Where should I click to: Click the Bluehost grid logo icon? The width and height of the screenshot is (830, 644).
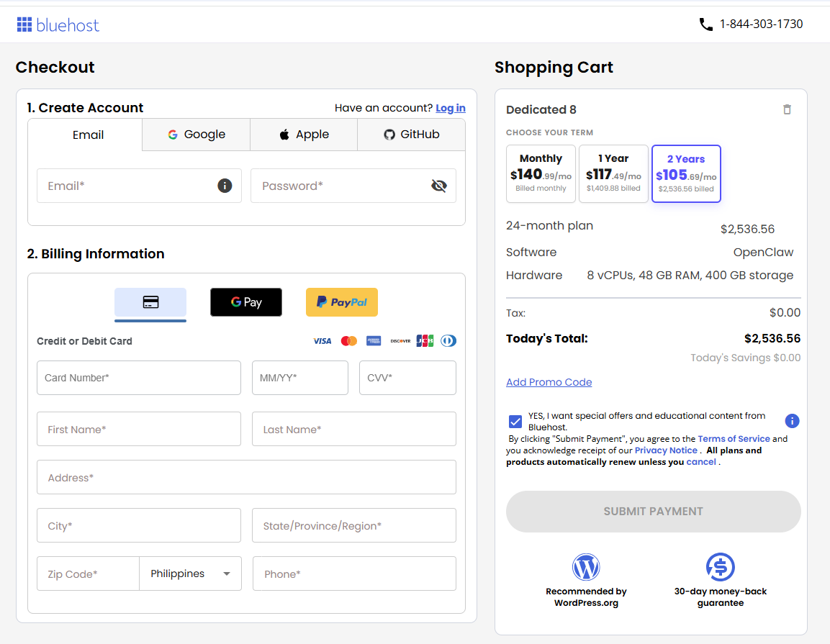(24, 24)
